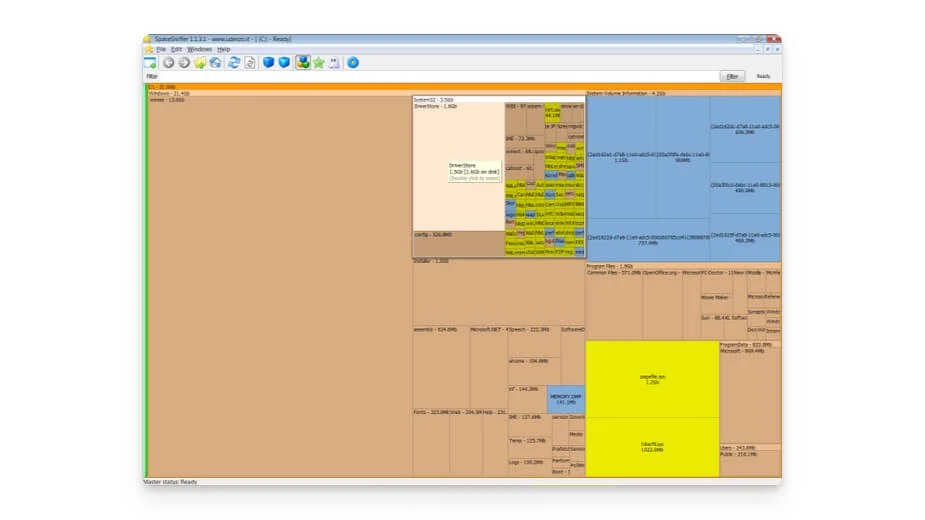Go forward with the gray right arrow
The image size is (925, 520).
tap(184, 63)
